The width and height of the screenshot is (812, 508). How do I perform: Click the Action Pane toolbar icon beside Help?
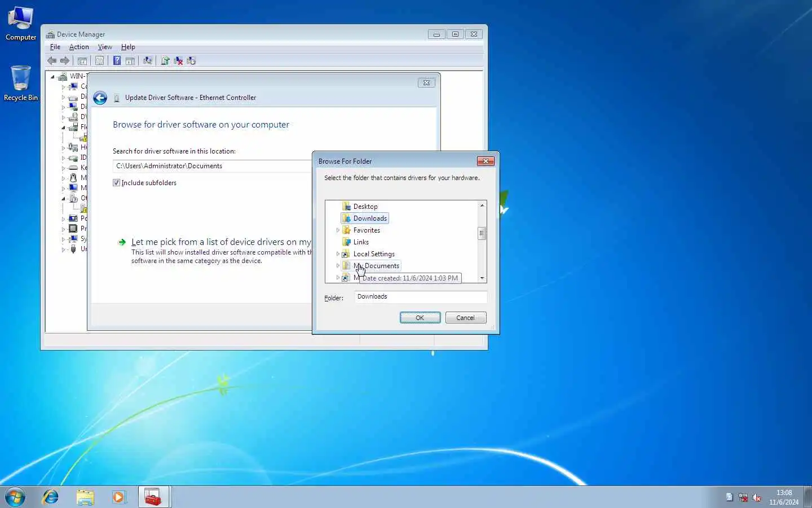pyautogui.click(x=130, y=61)
